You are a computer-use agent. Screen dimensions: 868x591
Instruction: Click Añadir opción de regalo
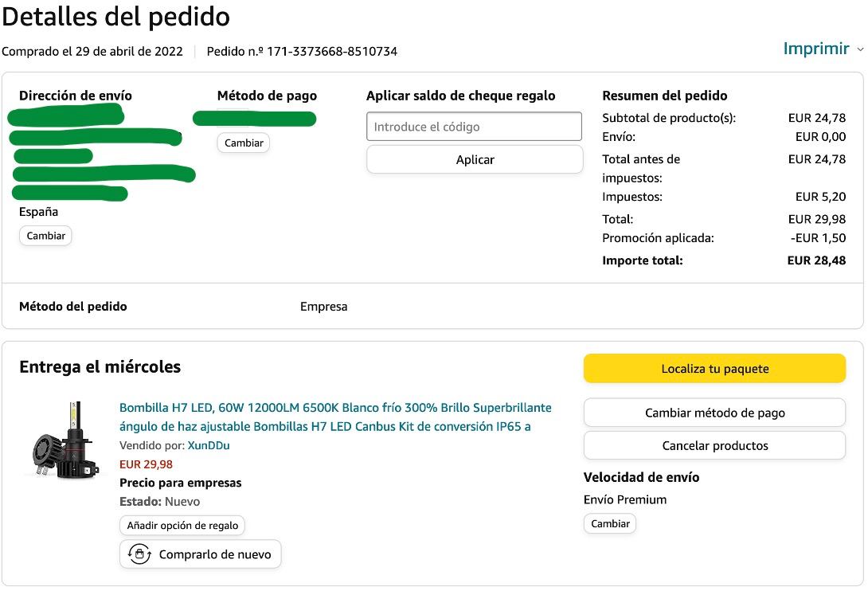coord(182,526)
